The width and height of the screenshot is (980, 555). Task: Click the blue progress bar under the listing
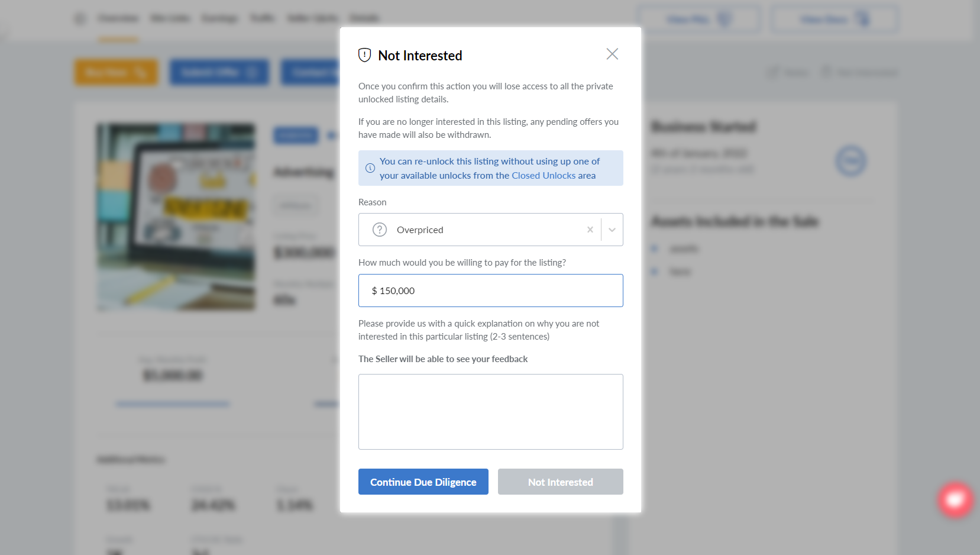click(x=173, y=404)
